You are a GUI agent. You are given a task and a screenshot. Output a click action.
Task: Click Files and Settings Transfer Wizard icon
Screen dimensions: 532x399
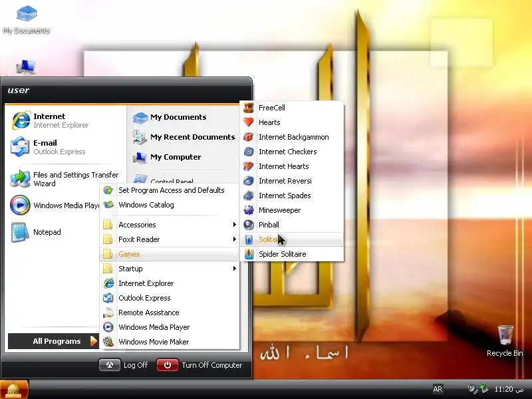pos(21,179)
